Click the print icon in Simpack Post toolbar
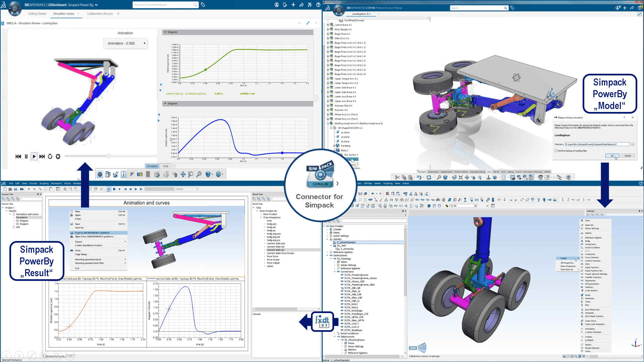Viewport: 644px width, 362px height. [22, 189]
